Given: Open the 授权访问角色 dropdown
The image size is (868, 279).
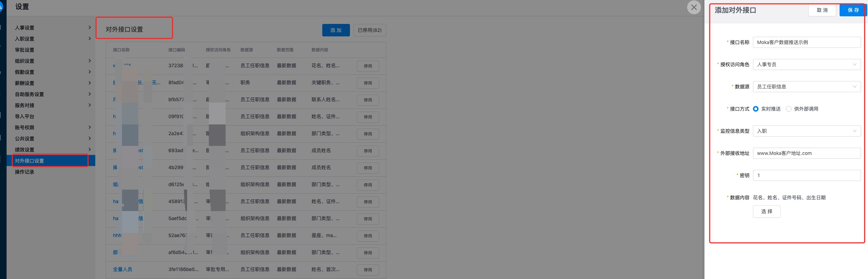Looking at the screenshot, I should point(807,64).
